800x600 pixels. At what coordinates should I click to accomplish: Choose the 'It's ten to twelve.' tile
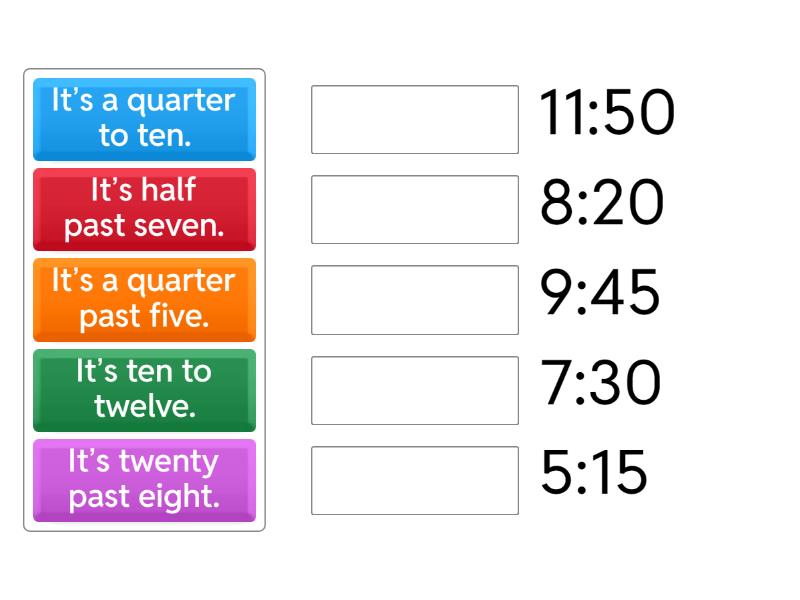pos(144,389)
